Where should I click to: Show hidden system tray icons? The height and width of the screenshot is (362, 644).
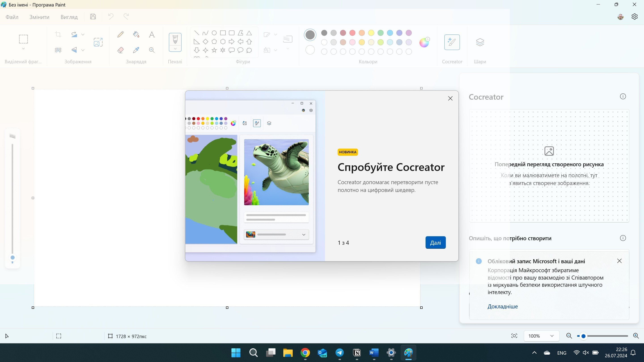pos(534,353)
